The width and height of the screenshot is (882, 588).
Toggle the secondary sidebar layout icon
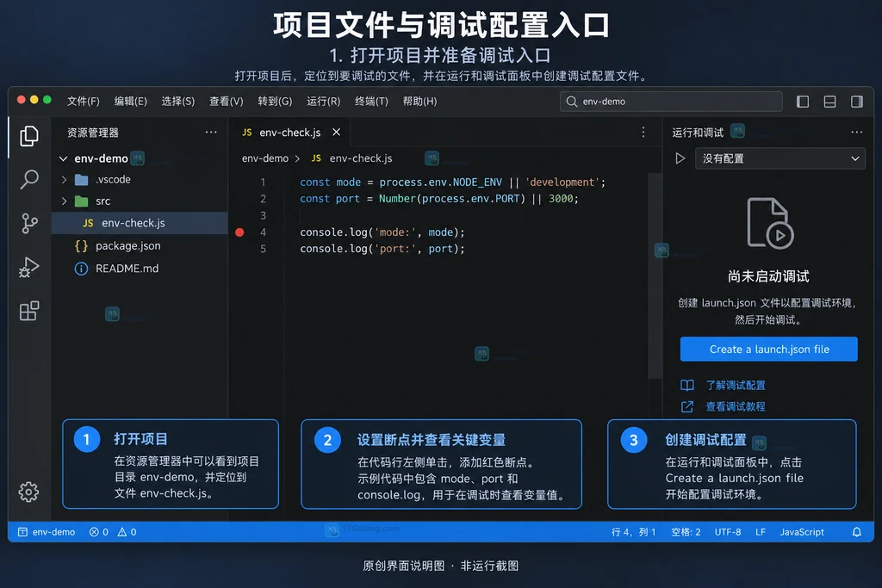pos(857,102)
